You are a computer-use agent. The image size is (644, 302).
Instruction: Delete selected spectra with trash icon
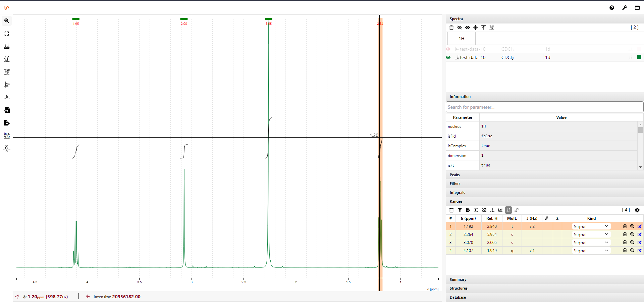tap(451, 28)
